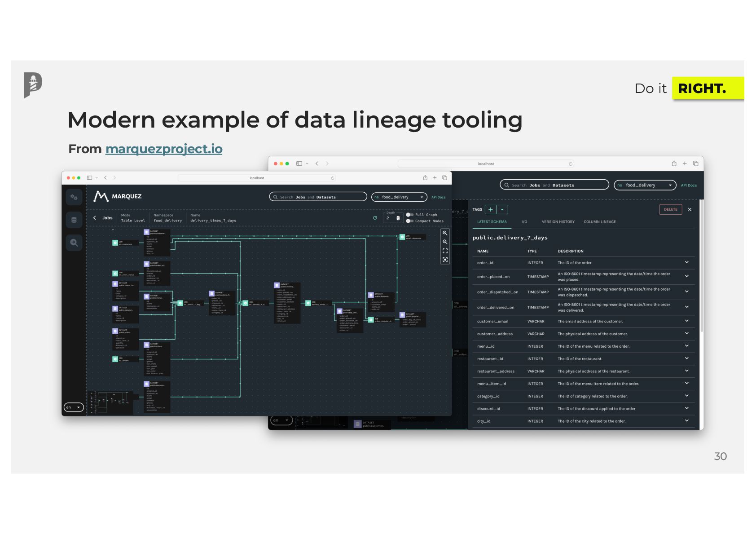
Task: Click the back window's Search Jobs and Datasets field
Action: pyautogui.click(x=554, y=185)
